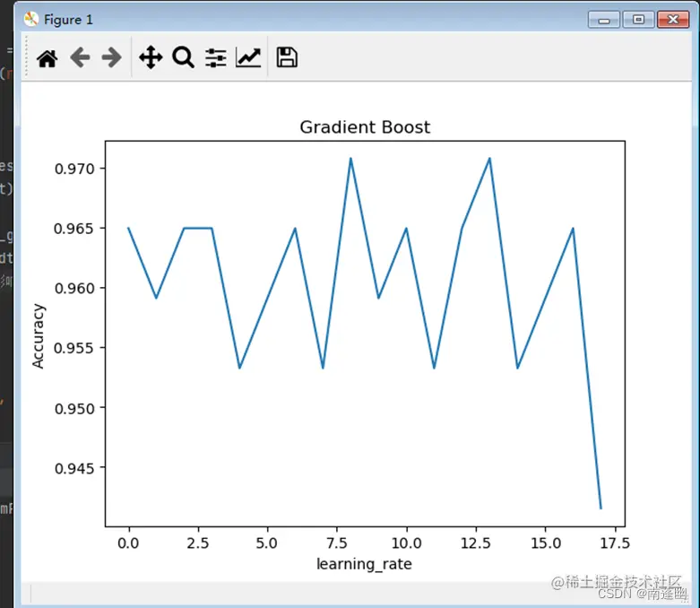Click the 'Accuracy' y-axis label
This screenshot has height=608, width=700.
[39, 336]
